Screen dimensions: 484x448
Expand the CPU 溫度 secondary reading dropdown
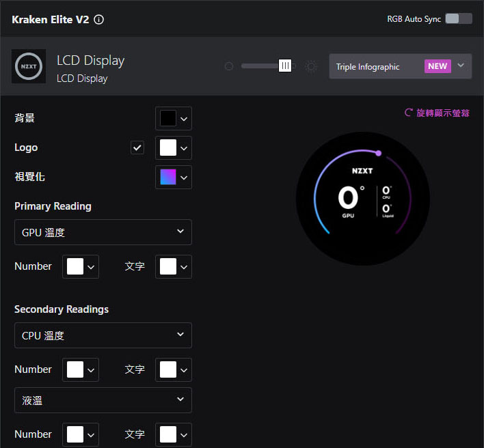(x=103, y=335)
